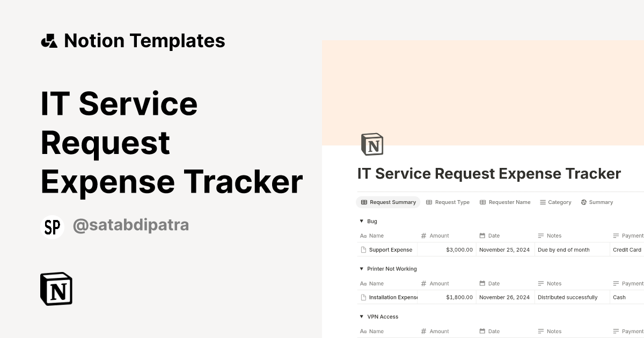Screen dimensions: 644x338
Task: Collapse the Bug group
Action: 361,221
